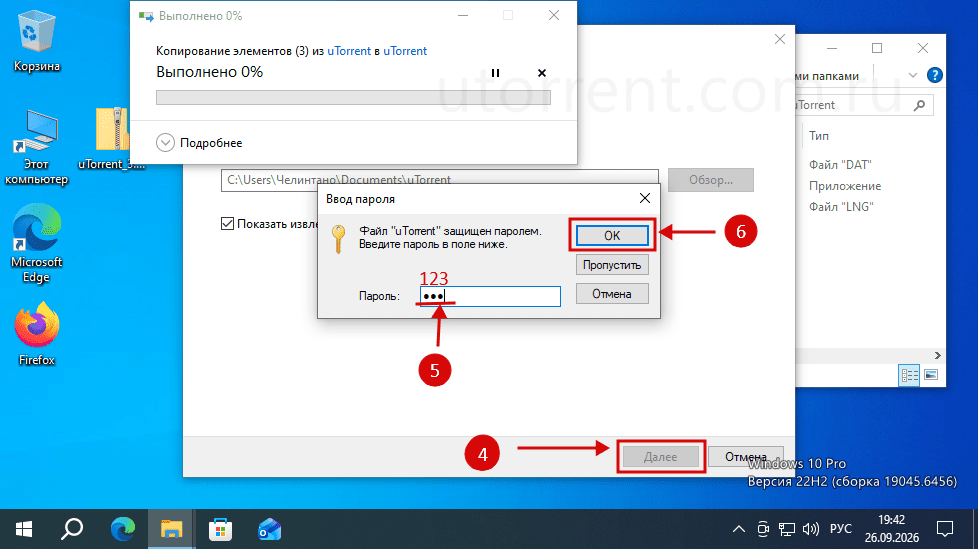This screenshot has height=549, width=978.
Task: Launch Firefox from desktop shortcut
Action: click(x=36, y=334)
